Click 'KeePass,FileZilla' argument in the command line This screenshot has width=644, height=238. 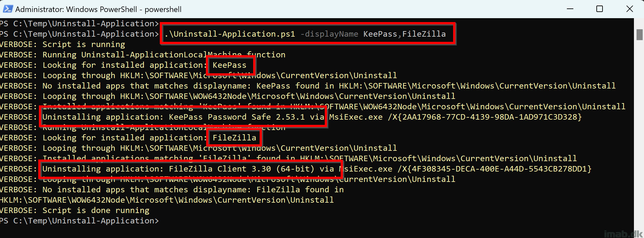click(404, 34)
